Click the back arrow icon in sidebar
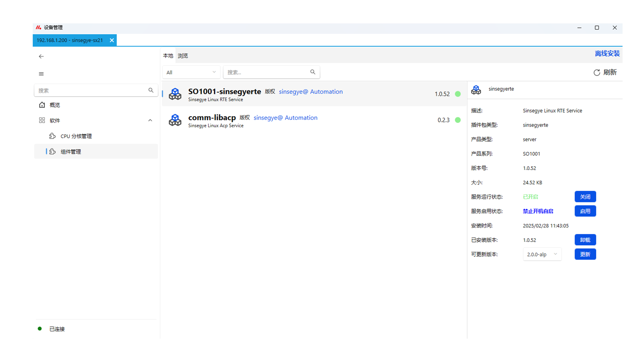The height and width of the screenshot is (362, 644). pos(41,56)
